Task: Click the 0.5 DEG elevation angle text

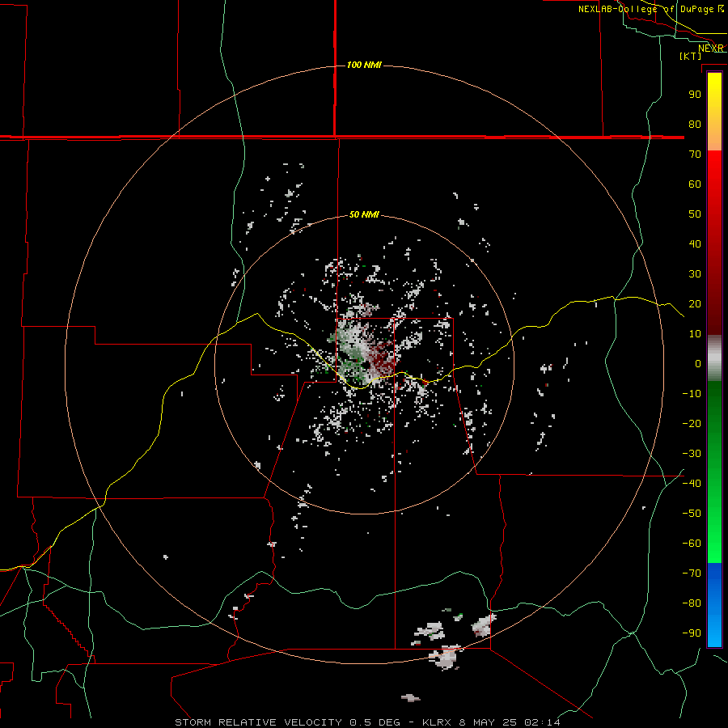Action: 375,722
